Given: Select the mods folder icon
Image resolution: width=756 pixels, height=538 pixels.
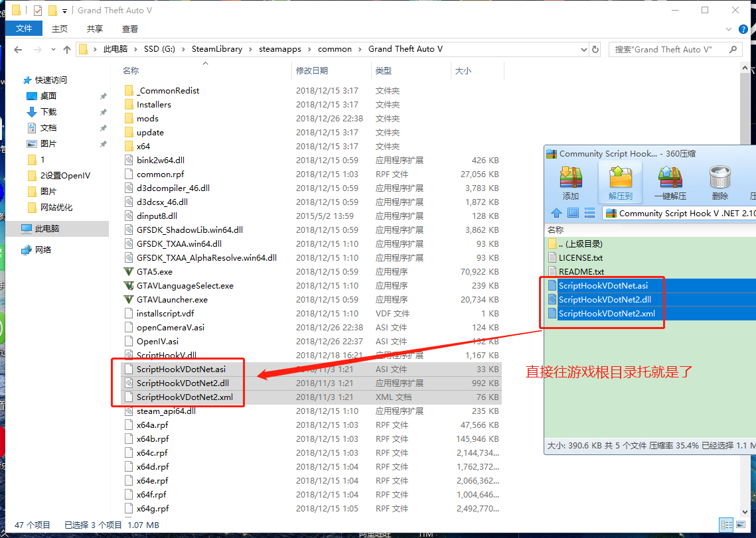Looking at the screenshot, I should coord(129,119).
